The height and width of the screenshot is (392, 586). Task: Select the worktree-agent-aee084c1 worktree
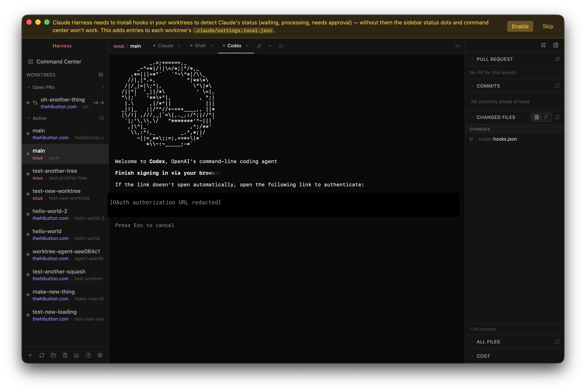pyautogui.click(x=65, y=255)
